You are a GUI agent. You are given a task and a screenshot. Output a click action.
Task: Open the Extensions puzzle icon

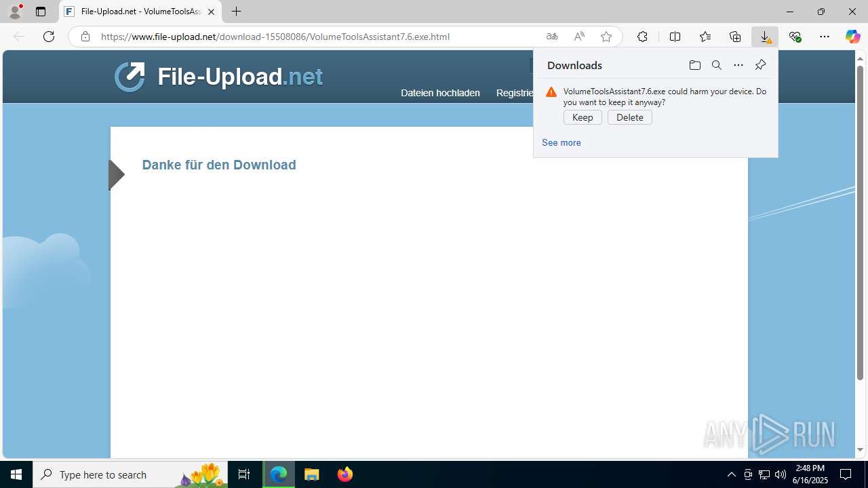[x=642, y=37]
